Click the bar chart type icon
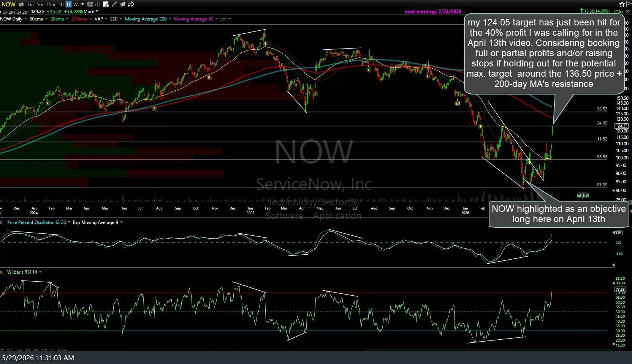Image resolution: width=632 pixels, height=364 pixels. pos(98,5)
